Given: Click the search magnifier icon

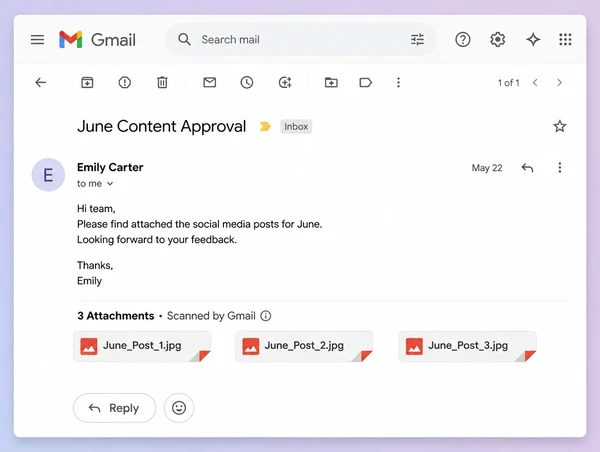Looking at the screenshot, I should (x=184, y=39).
